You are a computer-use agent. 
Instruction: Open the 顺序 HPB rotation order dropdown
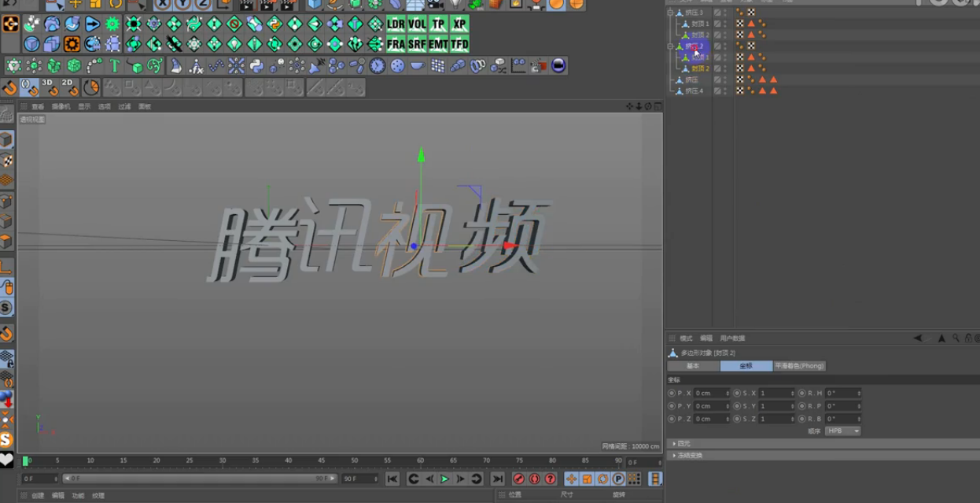tap(842, 431)
